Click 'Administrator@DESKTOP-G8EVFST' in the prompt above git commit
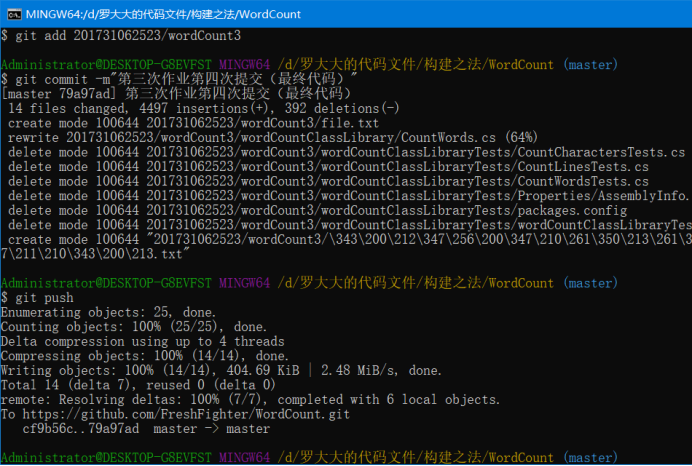This screenshot has width=692, height=466. [x=106, y=65]
